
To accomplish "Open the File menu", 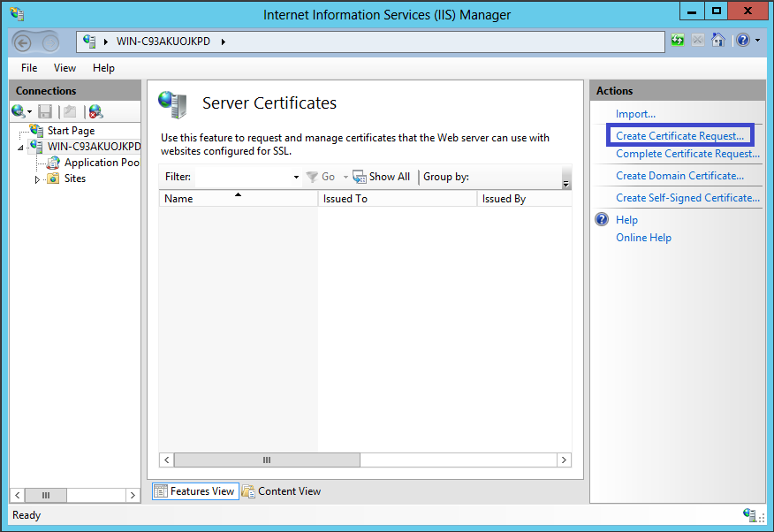I will [x=29, y=68].
